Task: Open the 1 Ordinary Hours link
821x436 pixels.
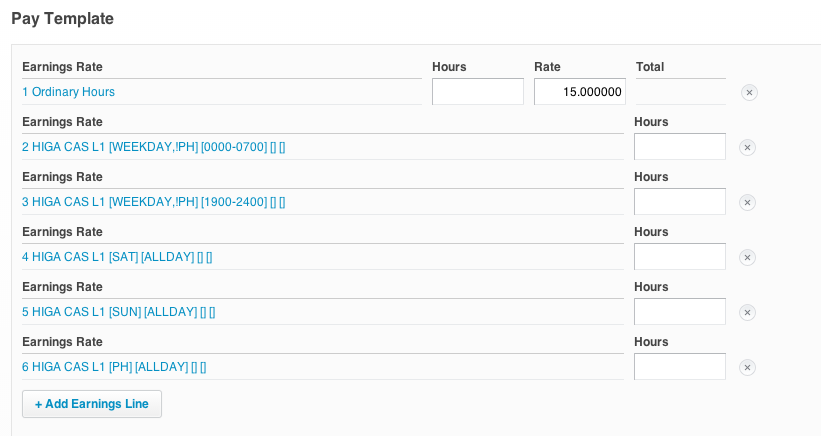Action: (68, 92)
